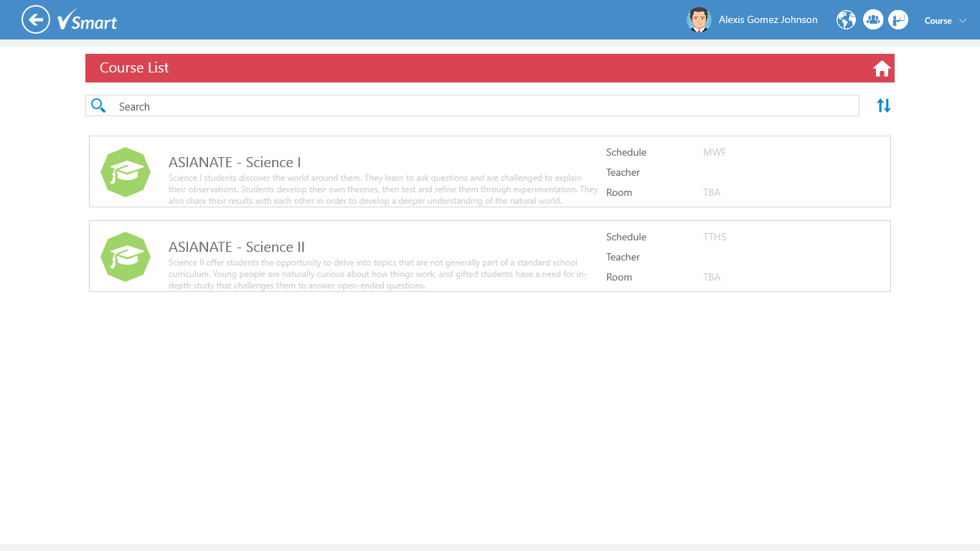The height and width of the screenshot is (551, 980).
Task: Select the Science I description text
Action: pos(383,189)
